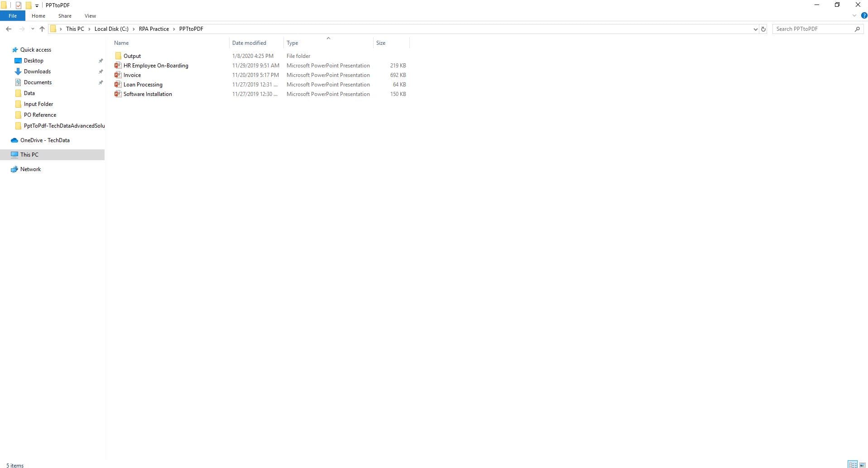Click the Back navigation arrow
Image resolution: width=868 pixels, height=468 pixels.
(9, 29)
